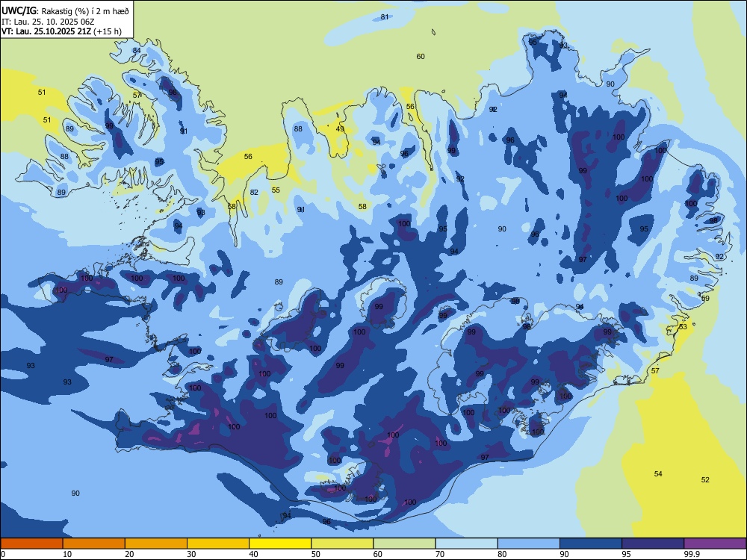Click the humidity value 81 on the map
747x560 pixels.
(x=385, y=16)
